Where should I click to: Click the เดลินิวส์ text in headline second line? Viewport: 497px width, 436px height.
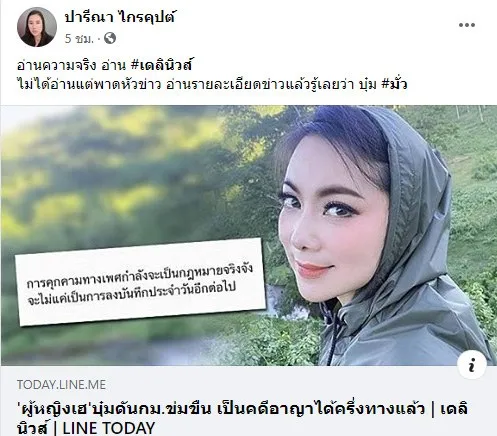(x=31, y=428)
